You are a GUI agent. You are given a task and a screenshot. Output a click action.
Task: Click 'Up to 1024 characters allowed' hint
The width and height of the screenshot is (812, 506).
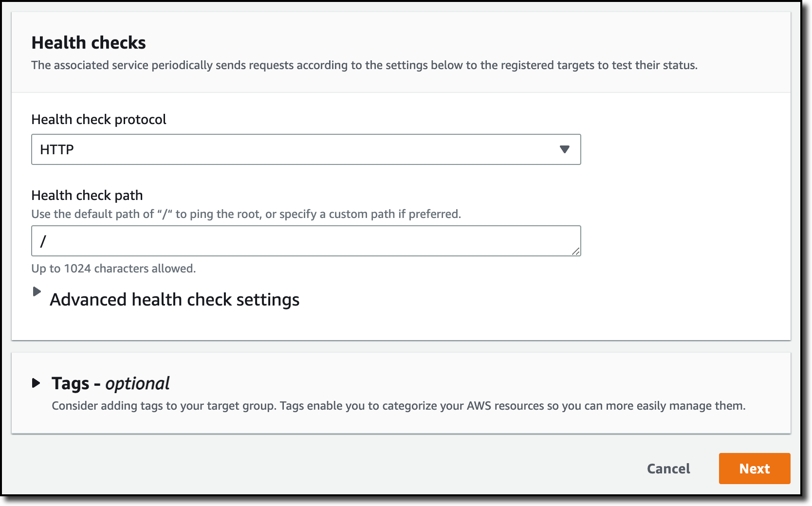click(x=113, y=269)
